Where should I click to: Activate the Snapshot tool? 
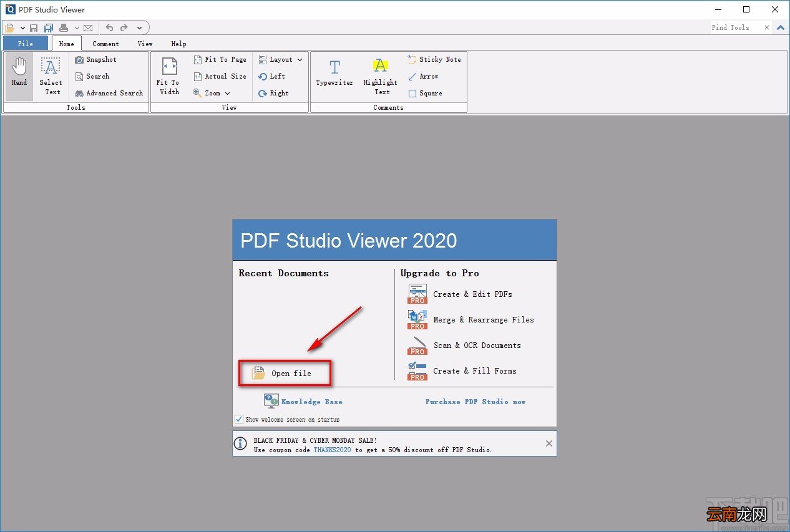click(96, 59)
